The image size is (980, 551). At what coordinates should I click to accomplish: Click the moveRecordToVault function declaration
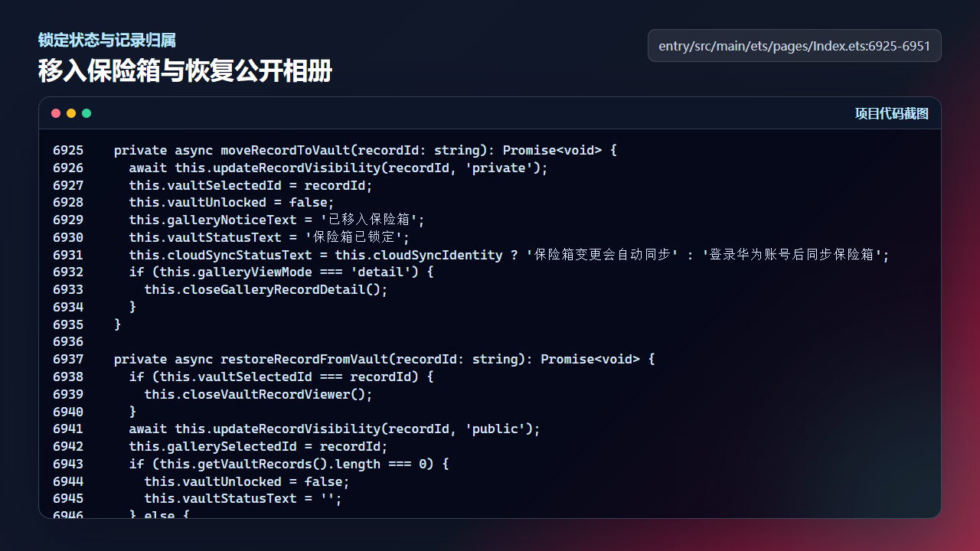point(365,150)
